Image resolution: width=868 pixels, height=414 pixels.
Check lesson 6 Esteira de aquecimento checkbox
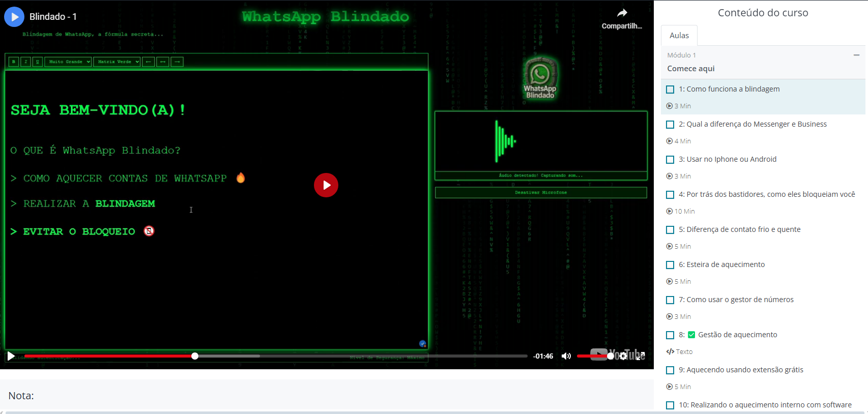[670, 265]
